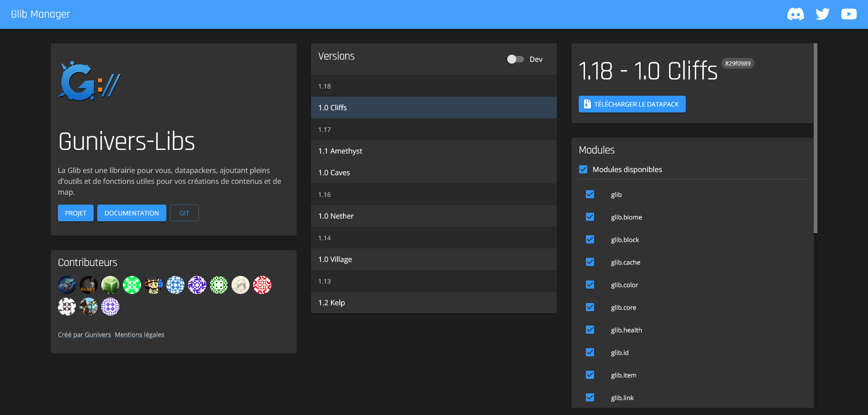Click the Kubby contributor avatar
Image resolution: width=868 pixels, height=415 pixels.
89,285
